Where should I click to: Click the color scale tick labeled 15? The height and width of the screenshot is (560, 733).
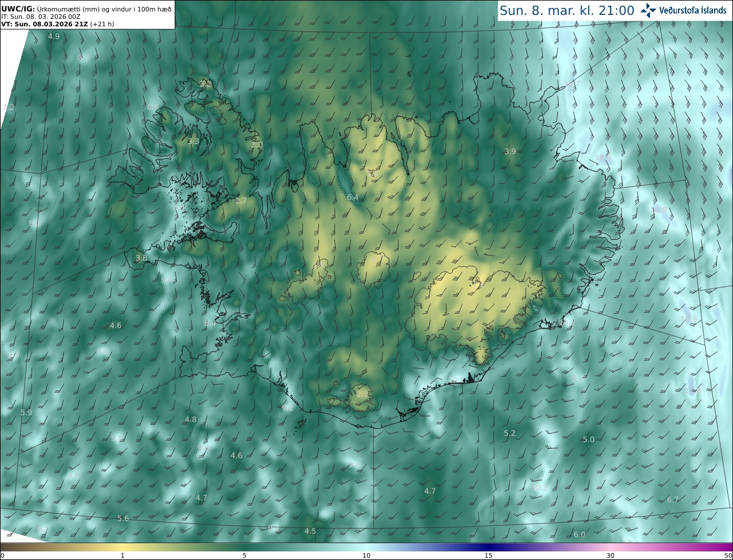pos(488,555)
